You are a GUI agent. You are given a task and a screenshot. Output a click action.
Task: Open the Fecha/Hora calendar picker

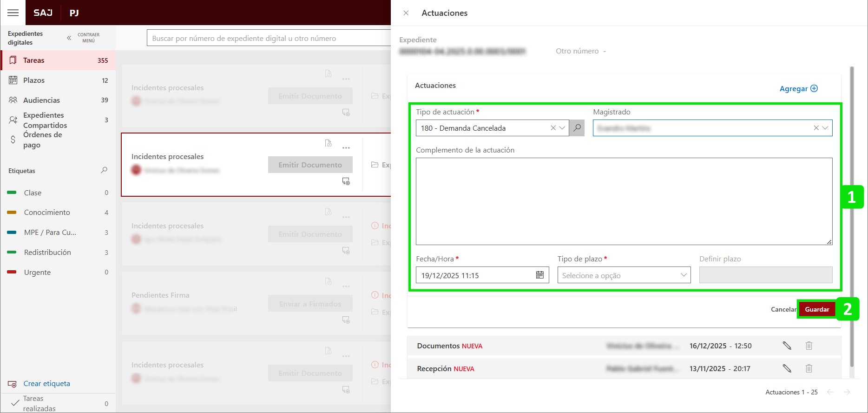pos(539,275)
